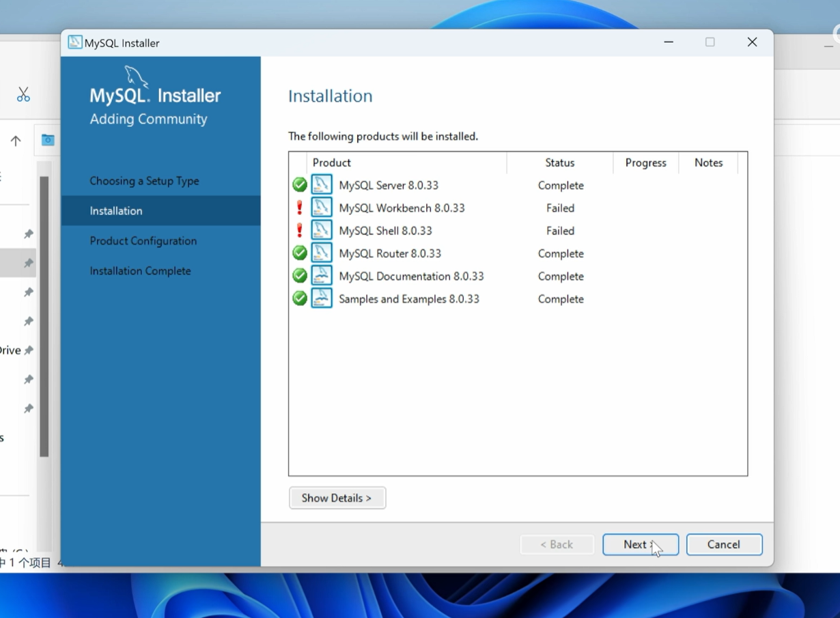840x618 pixels.
Task: Click the Progress column header
Action: (646, 163)
